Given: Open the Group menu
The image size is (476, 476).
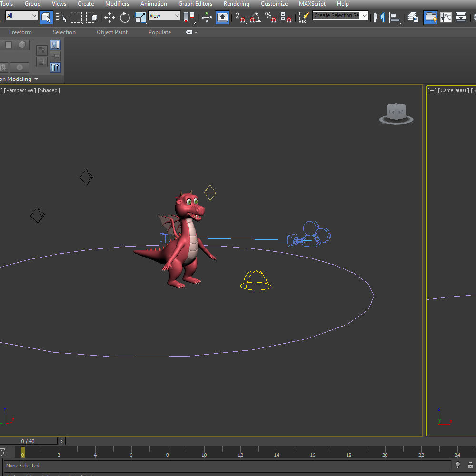Looking at the screenshot, I should pyautogui.click(x=32, y=4).
